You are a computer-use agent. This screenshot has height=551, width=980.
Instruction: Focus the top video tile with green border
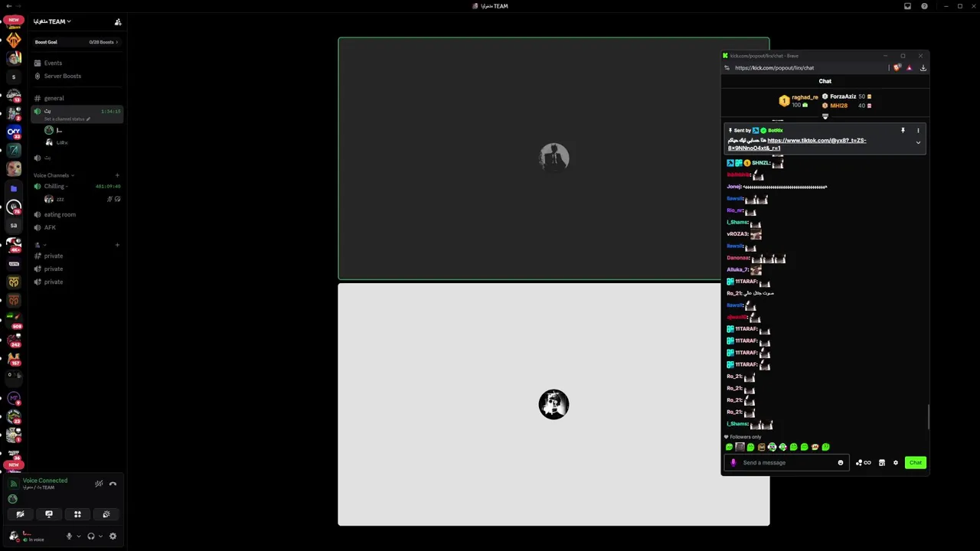tap(554, 158)
